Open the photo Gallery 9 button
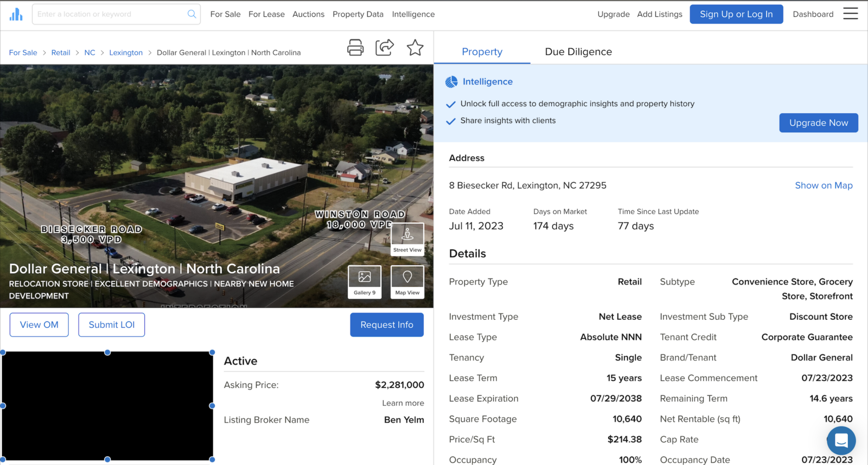The height and width of the screenshot is (465, 868). click(x=365, y=282)
